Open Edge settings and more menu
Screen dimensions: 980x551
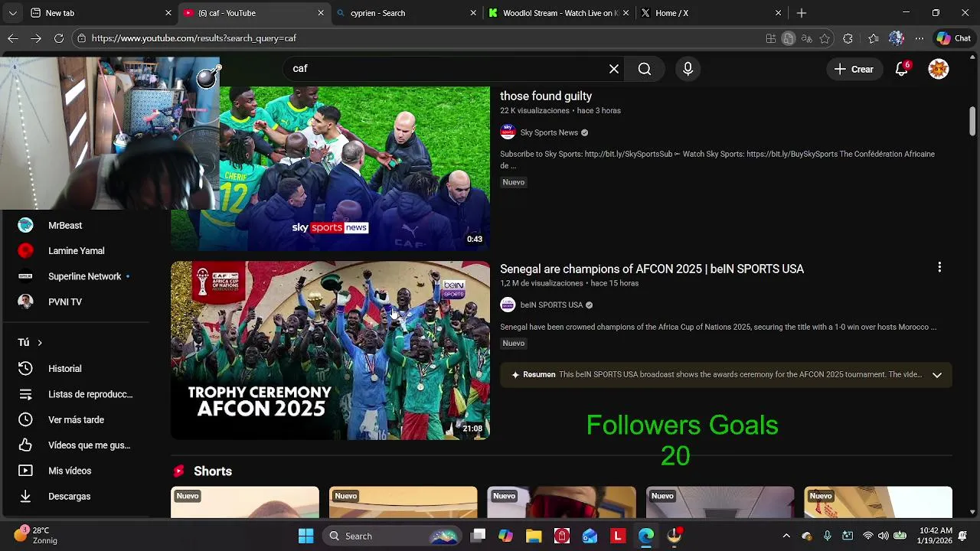[920, 38]
